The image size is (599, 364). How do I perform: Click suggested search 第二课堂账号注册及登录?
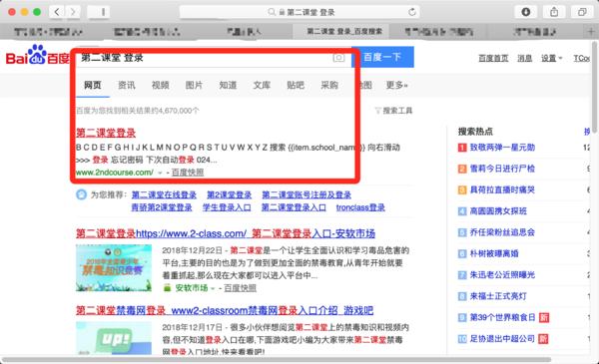(306, 195)
